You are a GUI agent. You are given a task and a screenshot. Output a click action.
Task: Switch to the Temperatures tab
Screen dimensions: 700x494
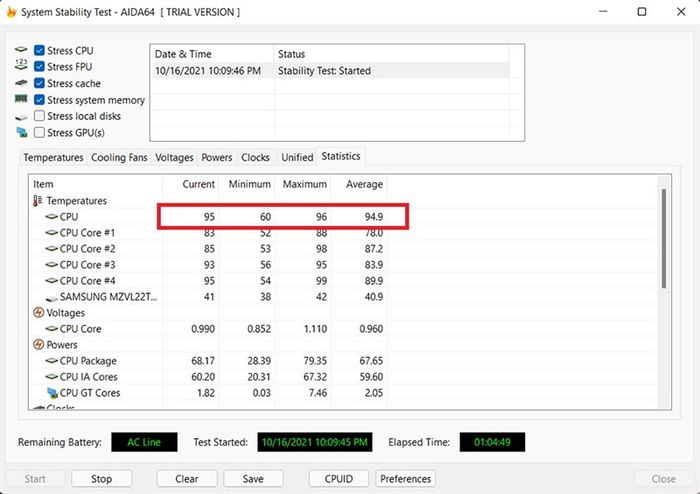pos(53,158)
